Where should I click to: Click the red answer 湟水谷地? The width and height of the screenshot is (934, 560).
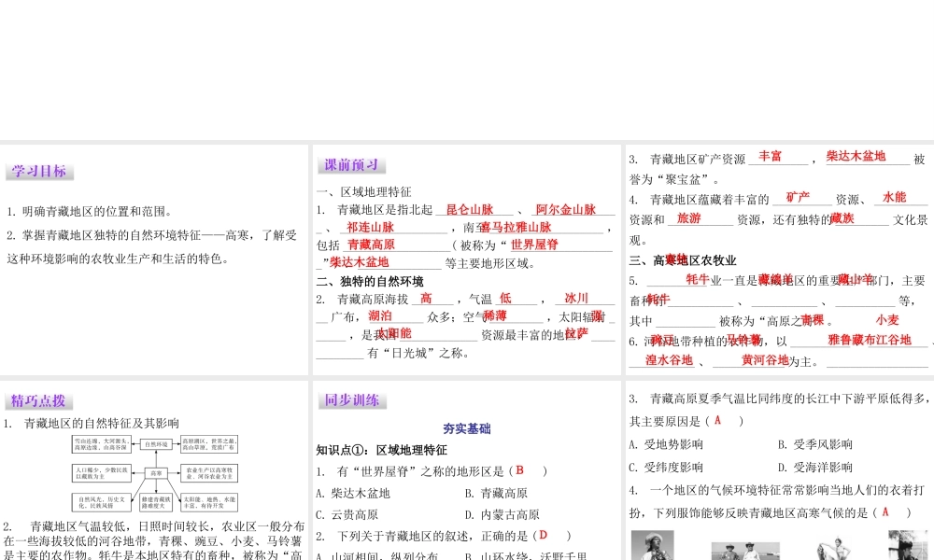click(670, 360)
